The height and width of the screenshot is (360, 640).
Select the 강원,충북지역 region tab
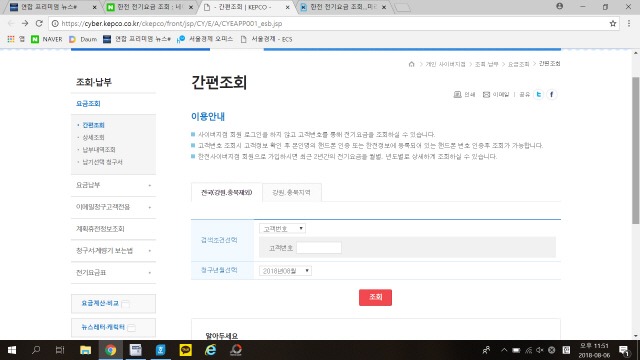coord(291,192)
